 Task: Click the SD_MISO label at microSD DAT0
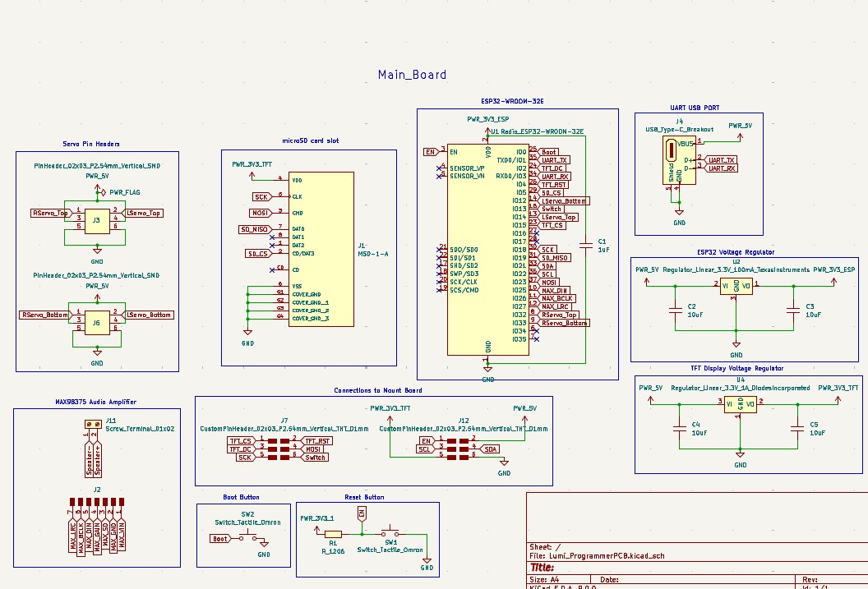255,229
